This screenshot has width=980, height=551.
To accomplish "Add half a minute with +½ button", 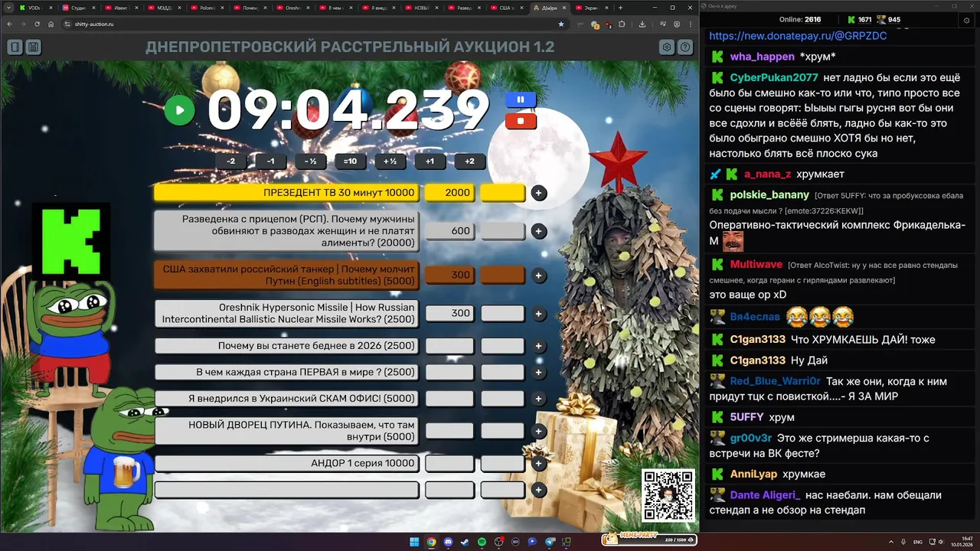I will click(390, 161).
